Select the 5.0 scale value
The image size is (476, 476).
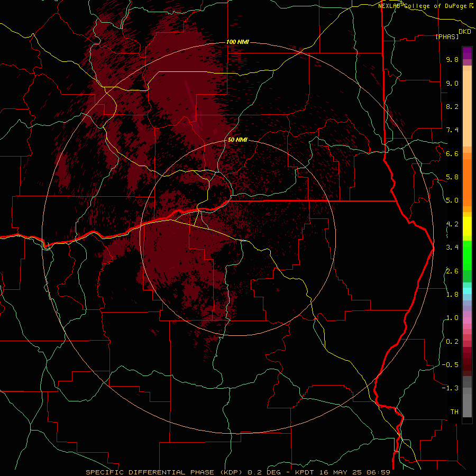click(452, 200)
